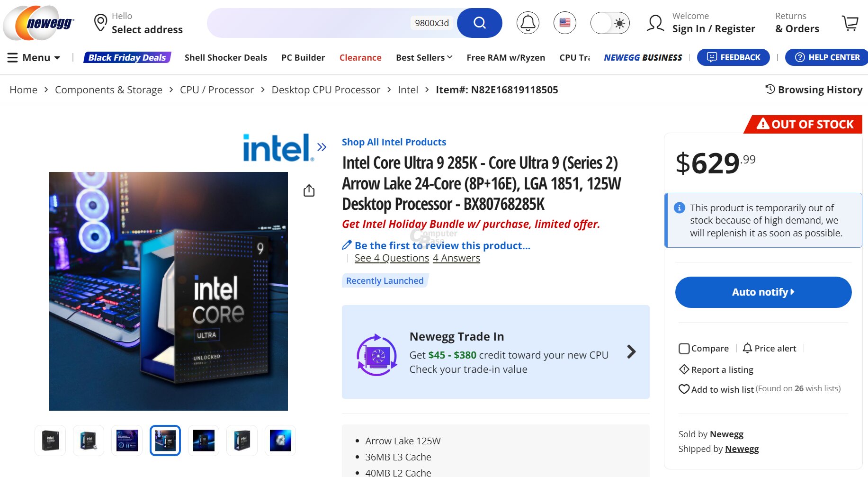Open the Clearance menu item

360,57
